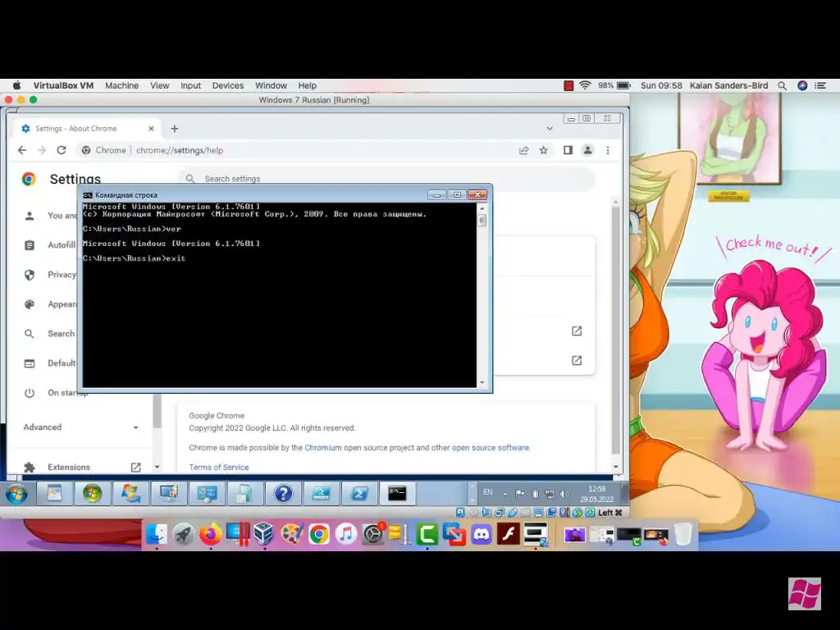Open Flash Player from the Dock

click(x=509, y=534)
